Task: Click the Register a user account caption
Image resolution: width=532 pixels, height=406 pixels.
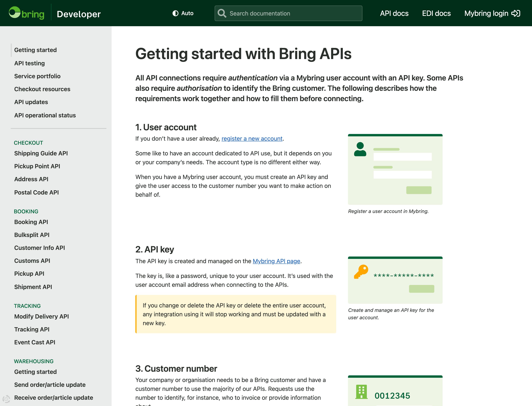Action: [x=388, y=211]
